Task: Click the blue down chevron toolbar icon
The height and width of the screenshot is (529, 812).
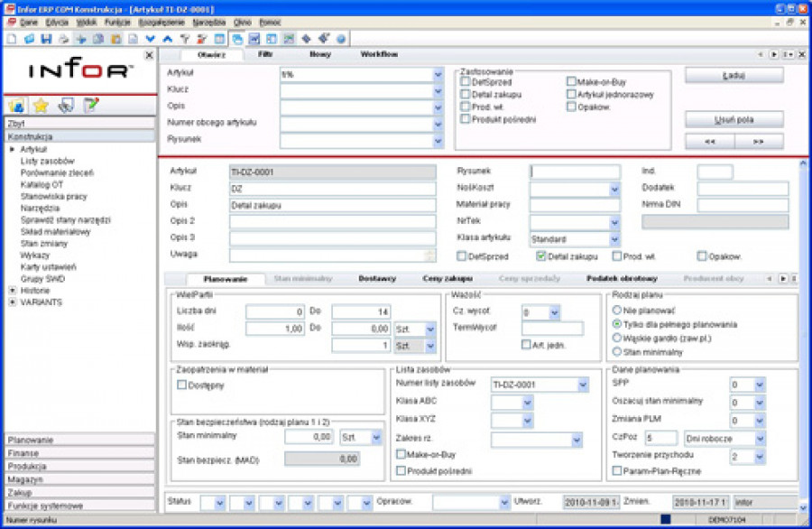Action: [150, 39]
